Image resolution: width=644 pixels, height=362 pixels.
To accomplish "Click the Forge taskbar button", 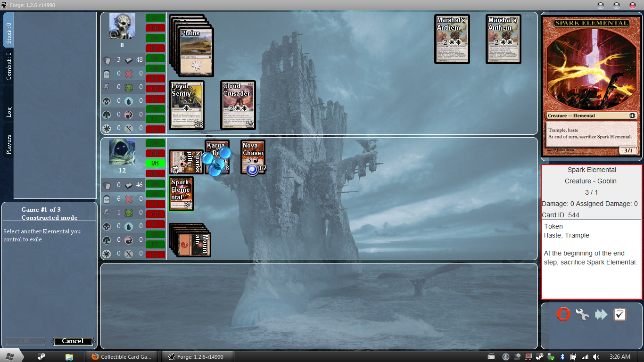I will point(198,357).
